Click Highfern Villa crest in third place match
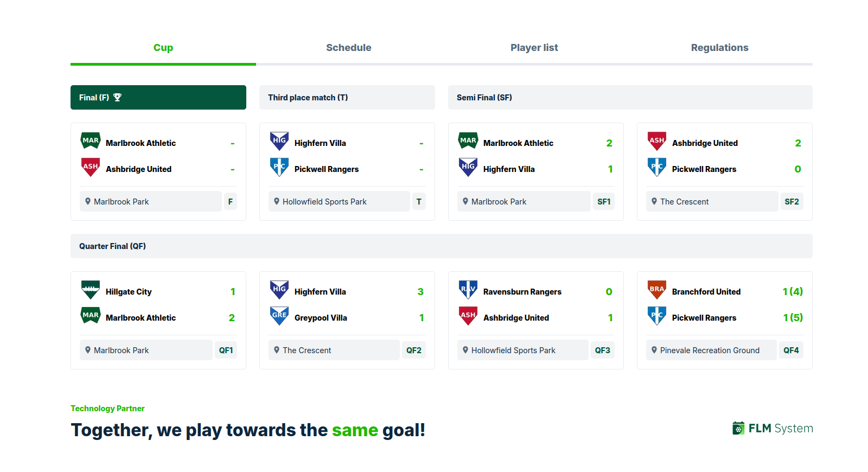 [279, 141]
